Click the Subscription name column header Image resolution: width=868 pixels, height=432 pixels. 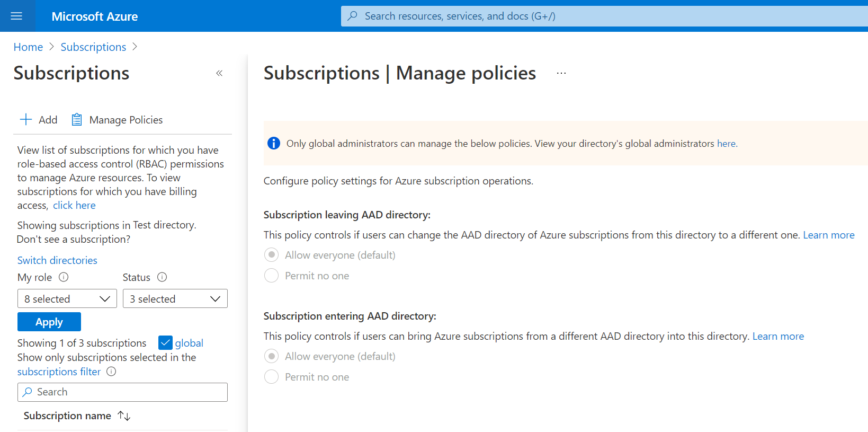(x=67, y=416)
